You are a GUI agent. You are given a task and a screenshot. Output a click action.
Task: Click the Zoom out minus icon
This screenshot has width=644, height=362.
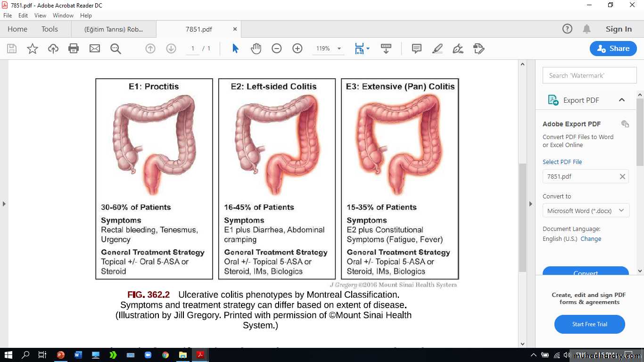point(277,49)
